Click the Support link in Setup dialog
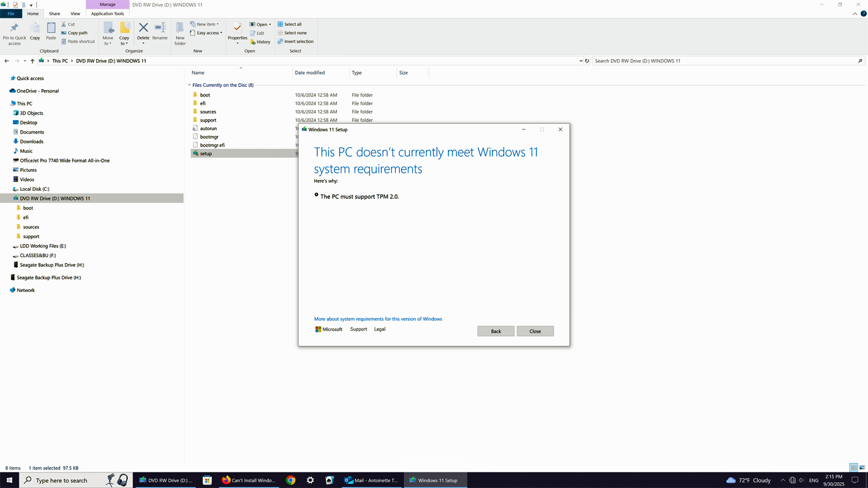Image resolution: width=868 pixels, height=488 pixels. click(x=359, y=329)
